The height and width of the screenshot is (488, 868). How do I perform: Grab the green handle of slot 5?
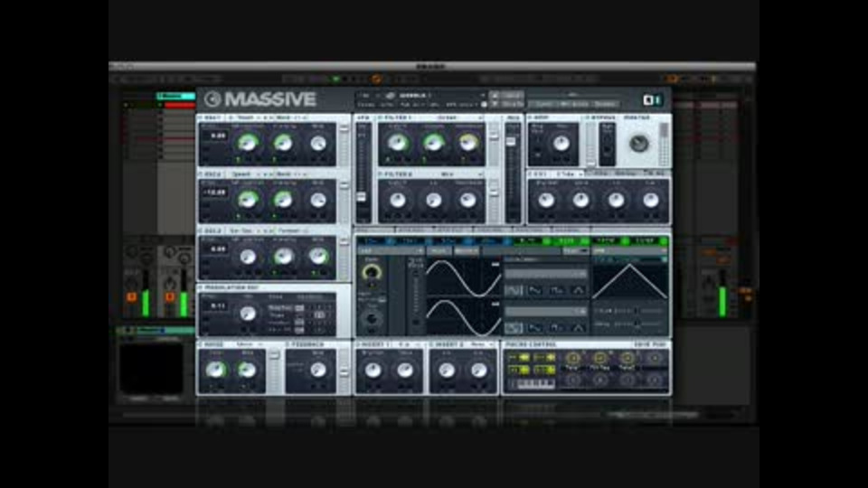[x=546, y=241]
